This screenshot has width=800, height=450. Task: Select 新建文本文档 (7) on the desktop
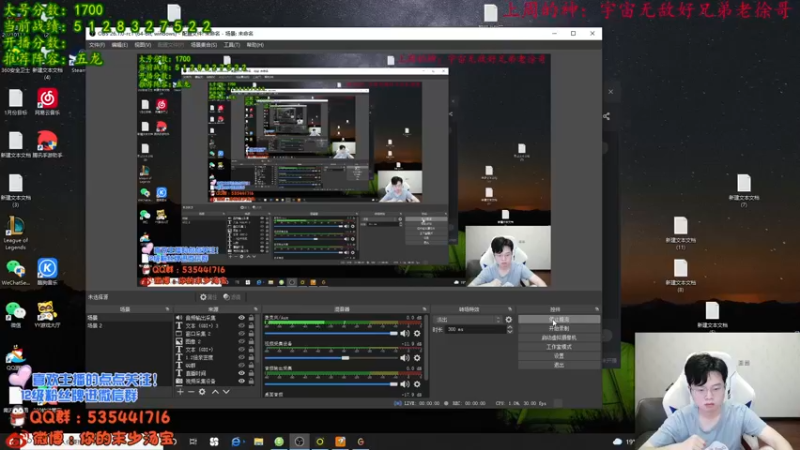tap(743, 190)
